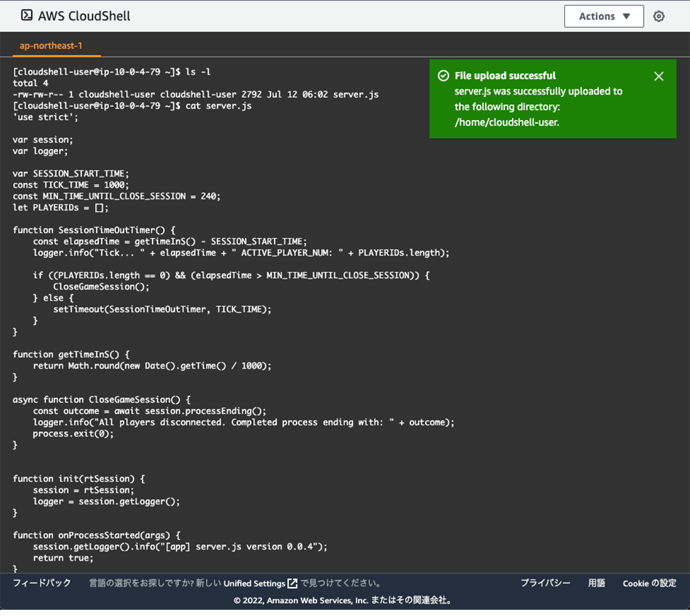Click the 'var session;' line

43,139
